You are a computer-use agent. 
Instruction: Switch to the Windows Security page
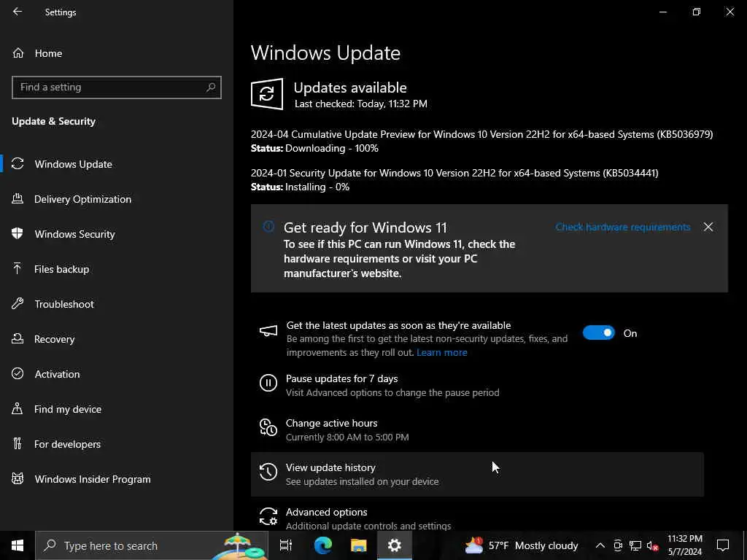click(x=117, y=234)
